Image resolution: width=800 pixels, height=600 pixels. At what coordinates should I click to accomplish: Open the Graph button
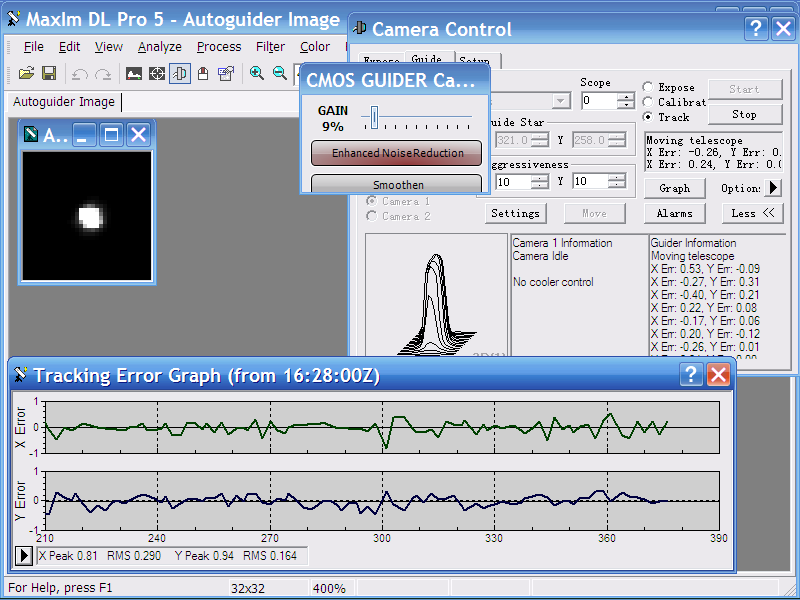click(674, 188)
